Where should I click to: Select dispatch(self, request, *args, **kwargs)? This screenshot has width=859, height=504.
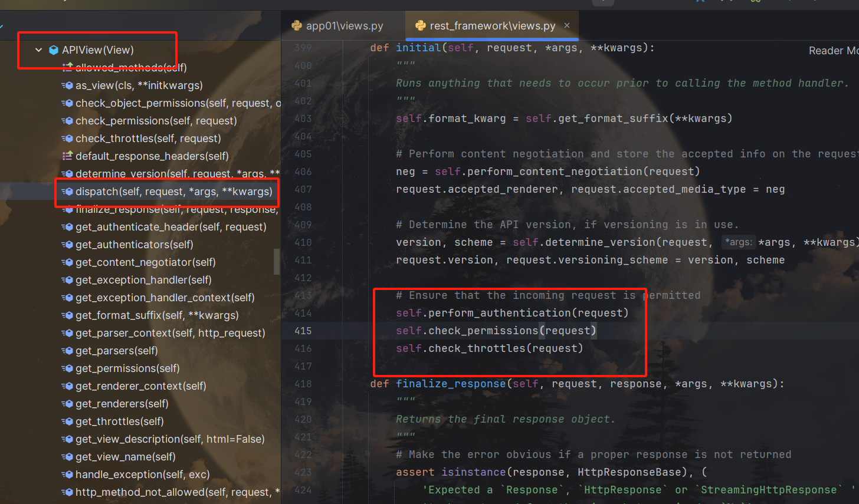pos(173,192)
